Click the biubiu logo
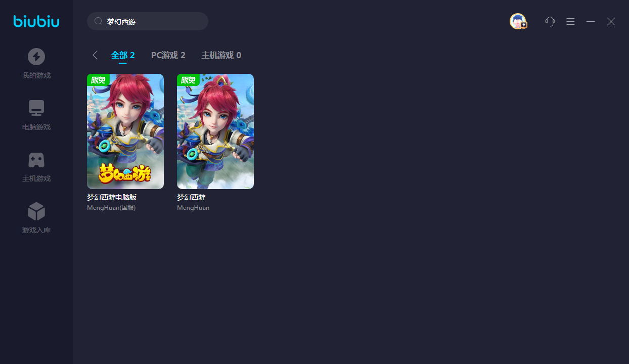Image resolution: width=629 pixels, height=364 pixels. pos(36,21)
